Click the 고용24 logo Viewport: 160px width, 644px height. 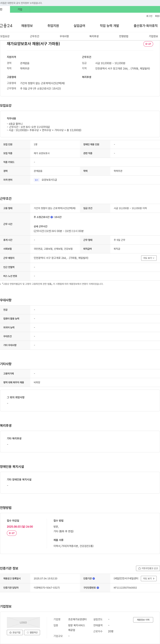(6, 26)
